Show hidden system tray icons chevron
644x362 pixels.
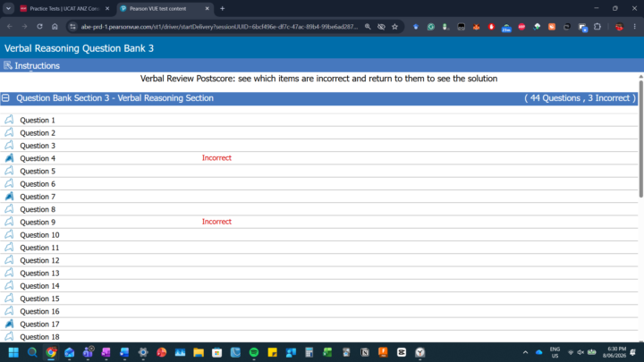[x=525, y=352]
